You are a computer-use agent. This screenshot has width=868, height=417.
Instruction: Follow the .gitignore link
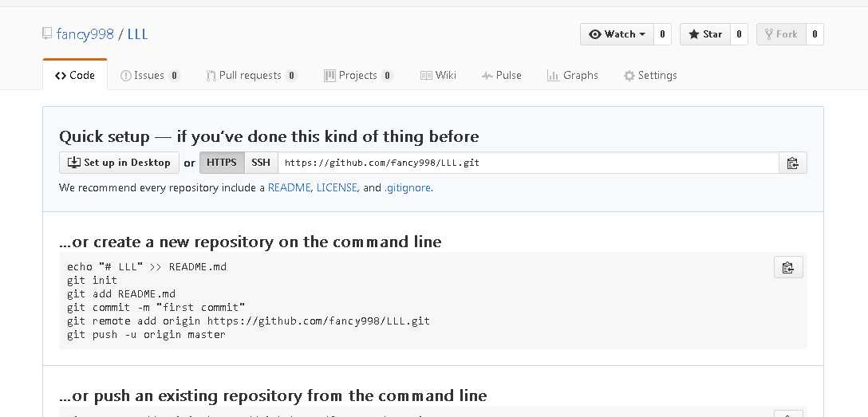[407, 188]
